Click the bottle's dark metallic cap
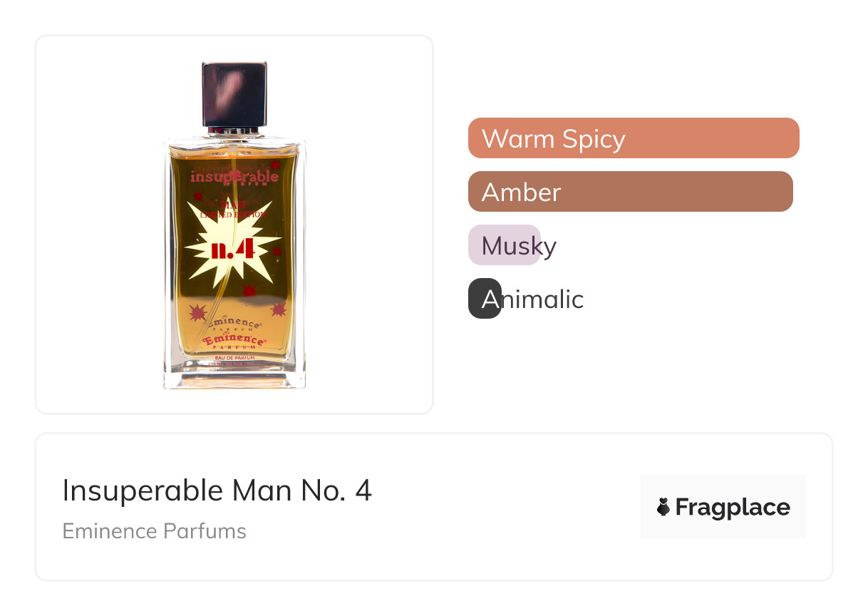Viewport: 868px width, 616px height. click(234, 93)
